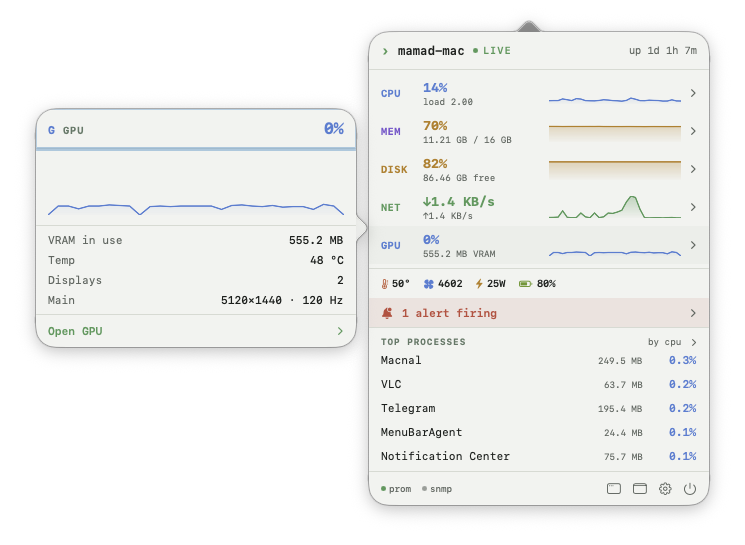Viewport: 745px width, 545px height.
Task: Expand the NET row chevron
Action: [693, 207]
